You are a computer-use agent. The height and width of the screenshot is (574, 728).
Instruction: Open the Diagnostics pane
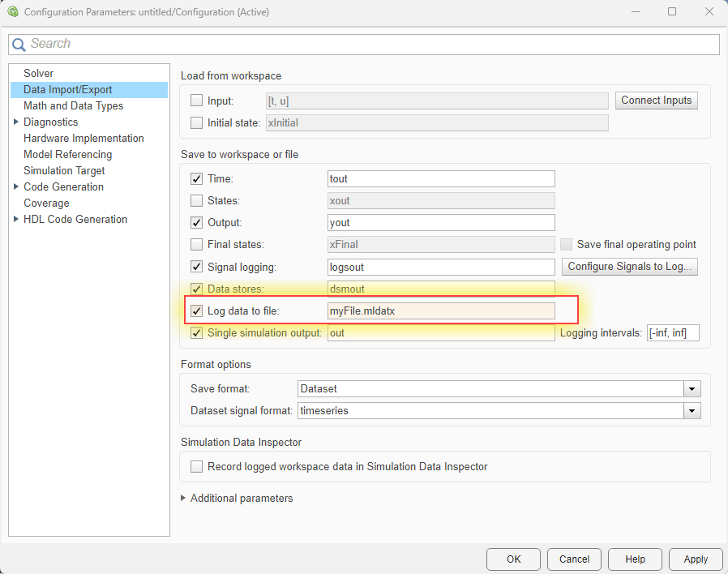click(x=50, y=122)
